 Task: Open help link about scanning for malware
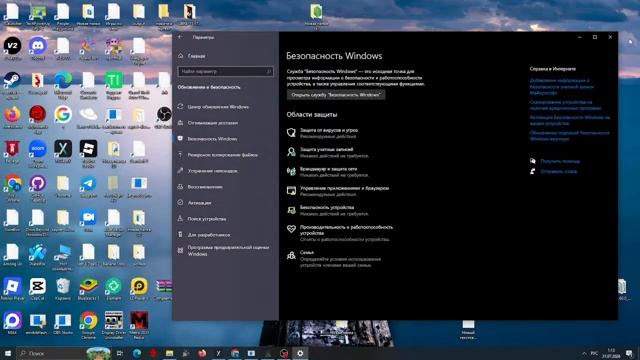[x=565, y=105]
